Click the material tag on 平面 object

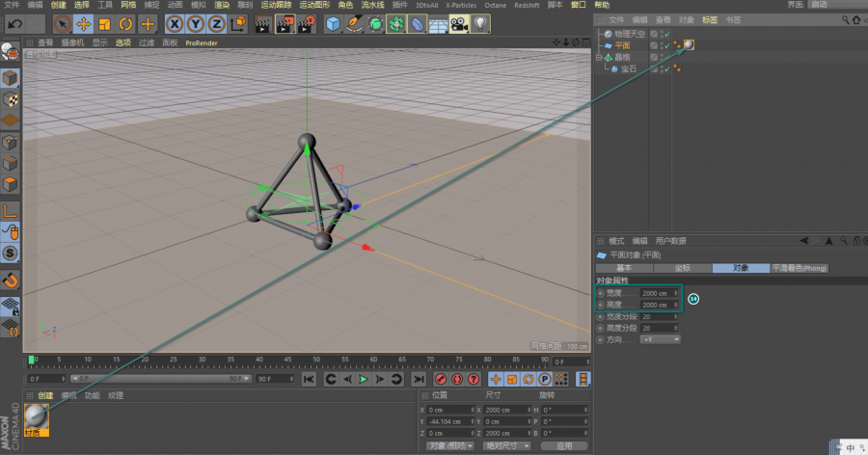[689, 44]
